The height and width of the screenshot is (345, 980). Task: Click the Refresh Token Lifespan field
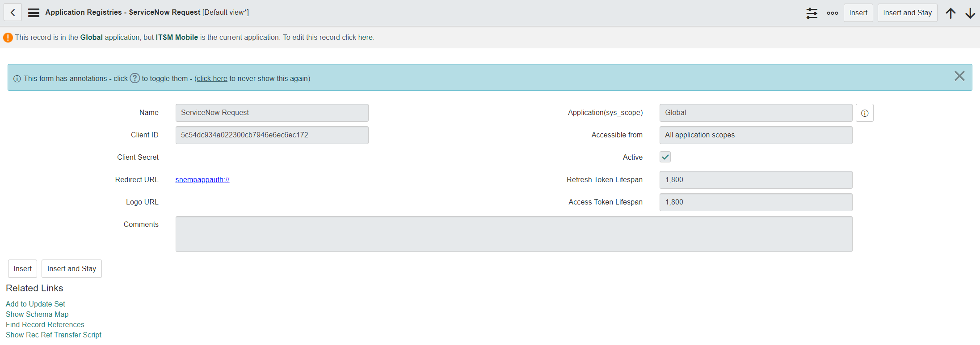[x=755, y=180]
